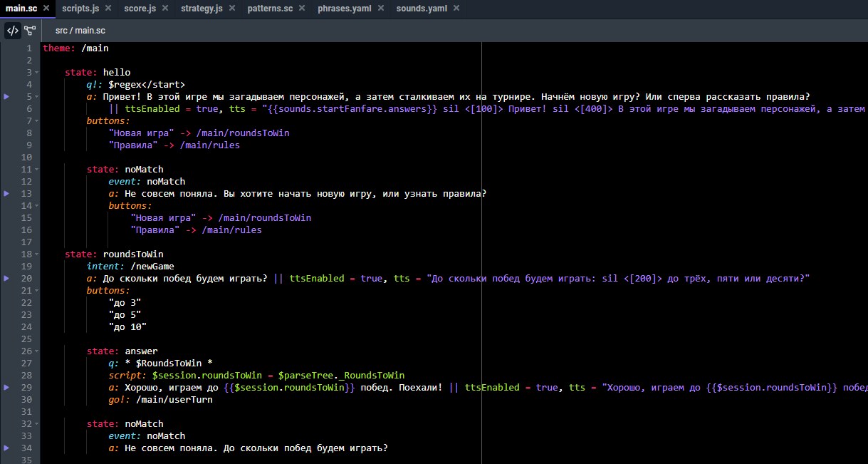Switch to code editor view icon
Viewport: 868px width, 464px height.
pyautogui.click(x=13, y=31)
